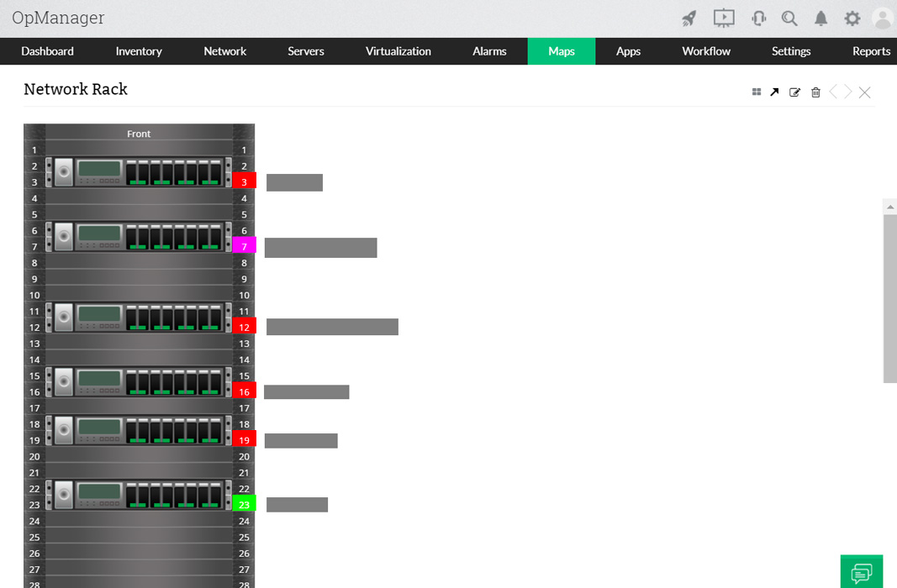The height and width of the screenshot is (588, 897).
Task: Go to the Alarms section
Action: click(489, 51)
